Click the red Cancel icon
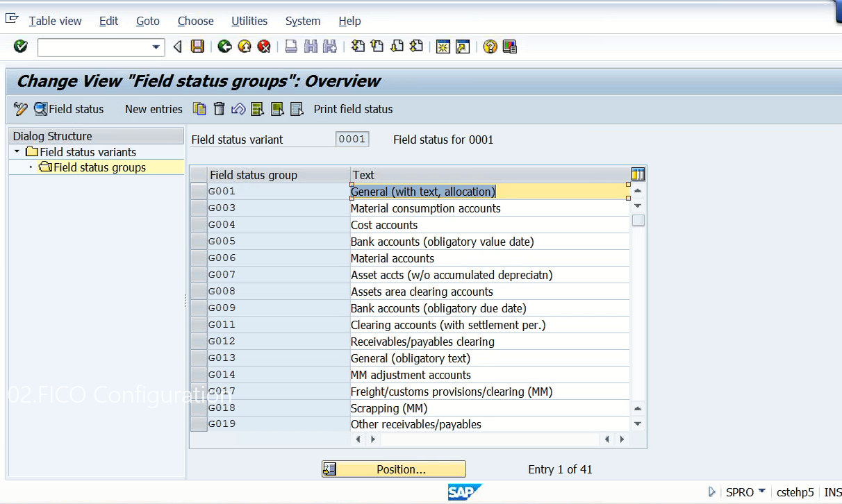 tap(264, 47)
